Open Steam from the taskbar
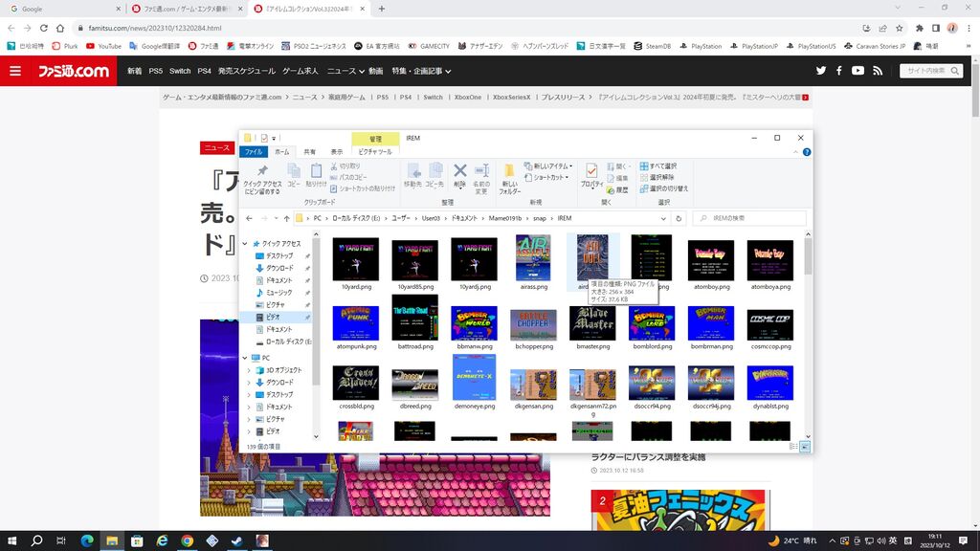The width and height of the screenshot is (980, 551). click(237, 541)
